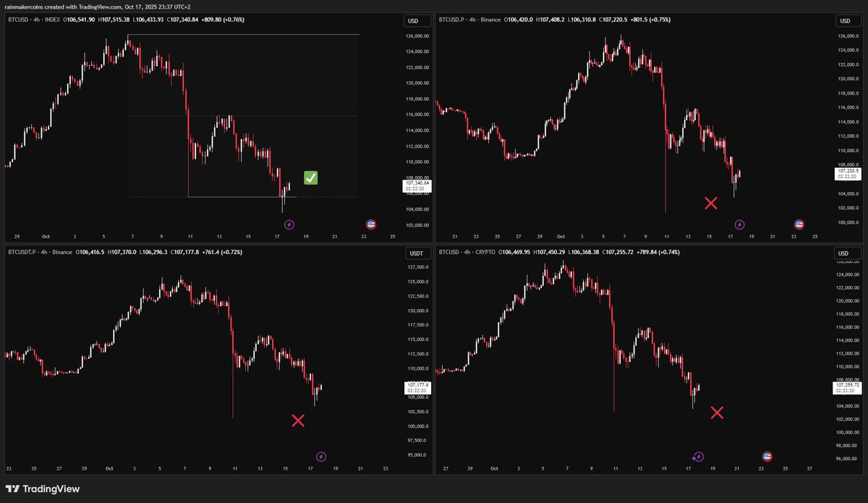Open the US flag event on CRYPTO chart
The height and width of the screenshot is (503, 868).
click(x=767, y=457)
